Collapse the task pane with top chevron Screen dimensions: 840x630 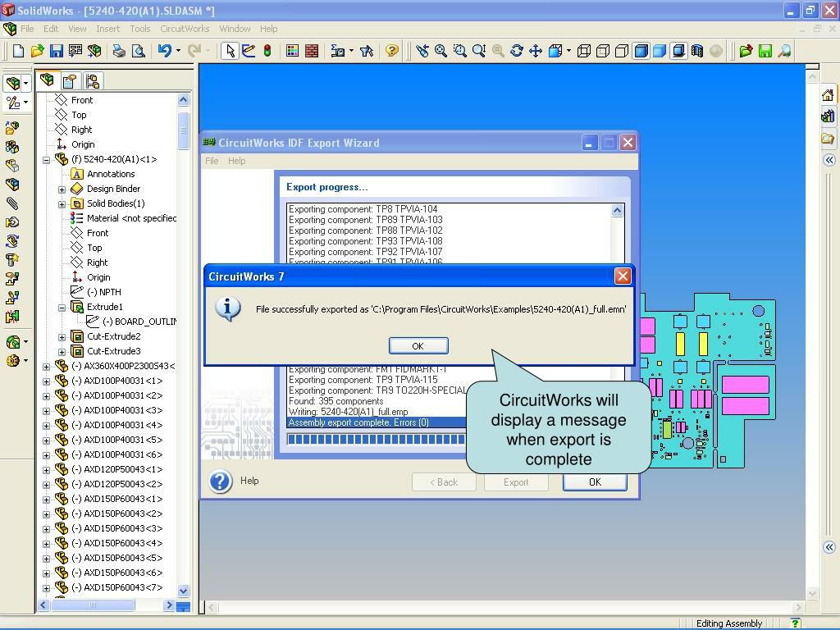tap(829, 160)
